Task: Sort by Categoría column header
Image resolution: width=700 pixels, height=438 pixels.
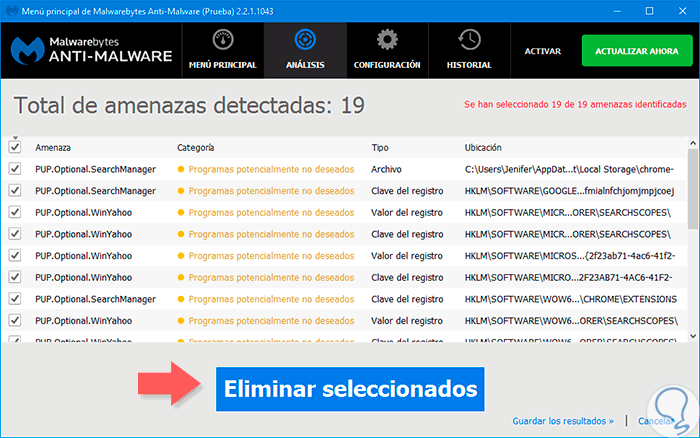Action: (196, 148)
